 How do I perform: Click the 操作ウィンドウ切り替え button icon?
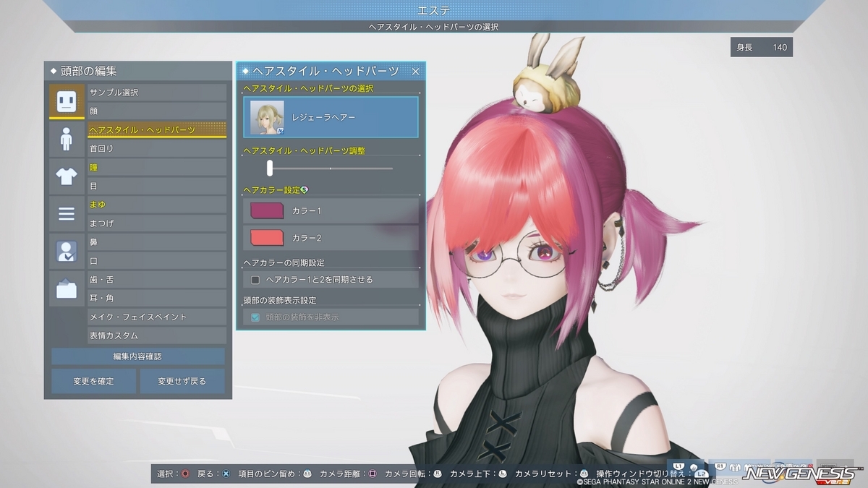tap(701, 474)
